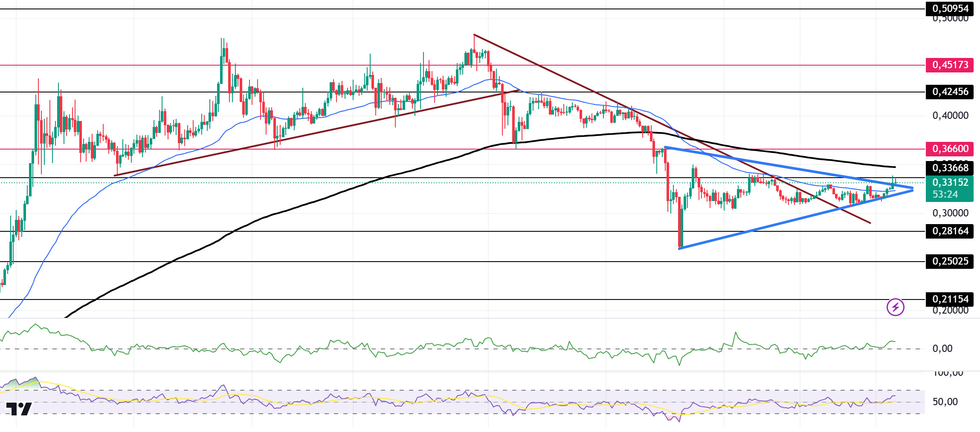Click the TradingView logo in bottom left
The width and height of the screenshot is (980, 432).
coord(19,409)
